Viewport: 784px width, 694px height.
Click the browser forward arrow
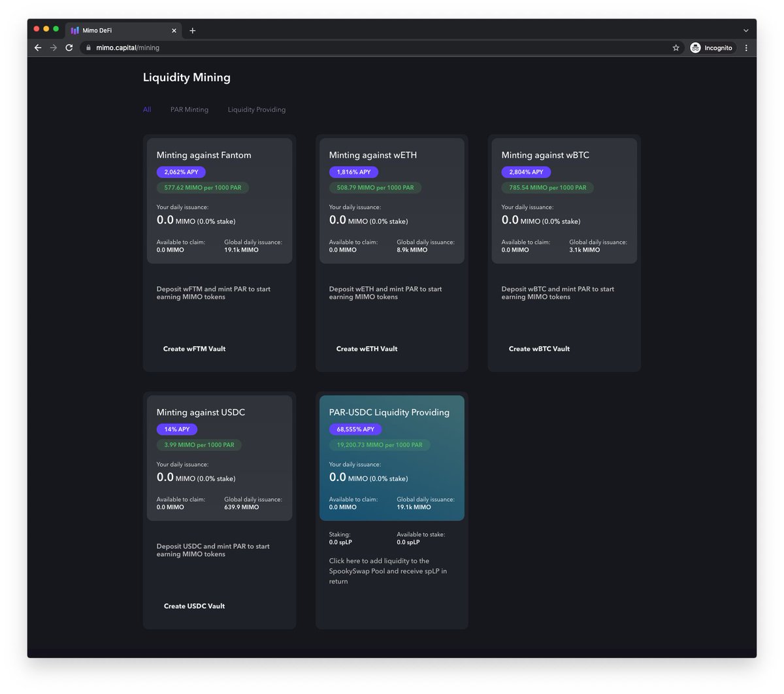54,48
